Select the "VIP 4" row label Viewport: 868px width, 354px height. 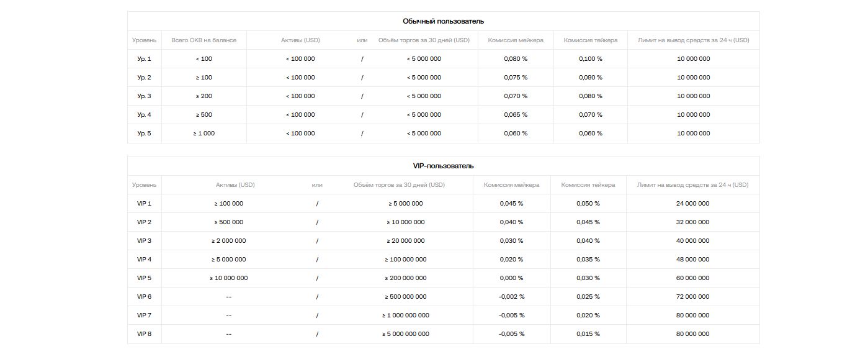click(144, 260)
